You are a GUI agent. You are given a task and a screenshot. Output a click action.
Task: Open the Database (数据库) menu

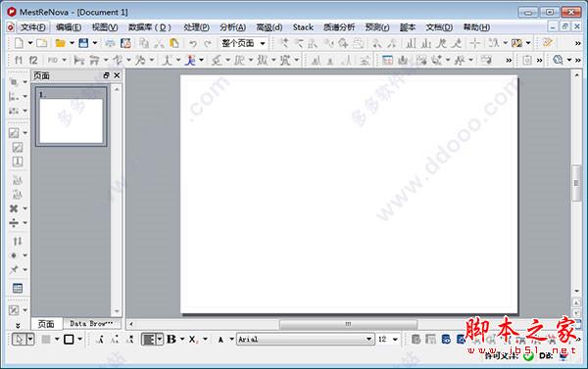150,27
